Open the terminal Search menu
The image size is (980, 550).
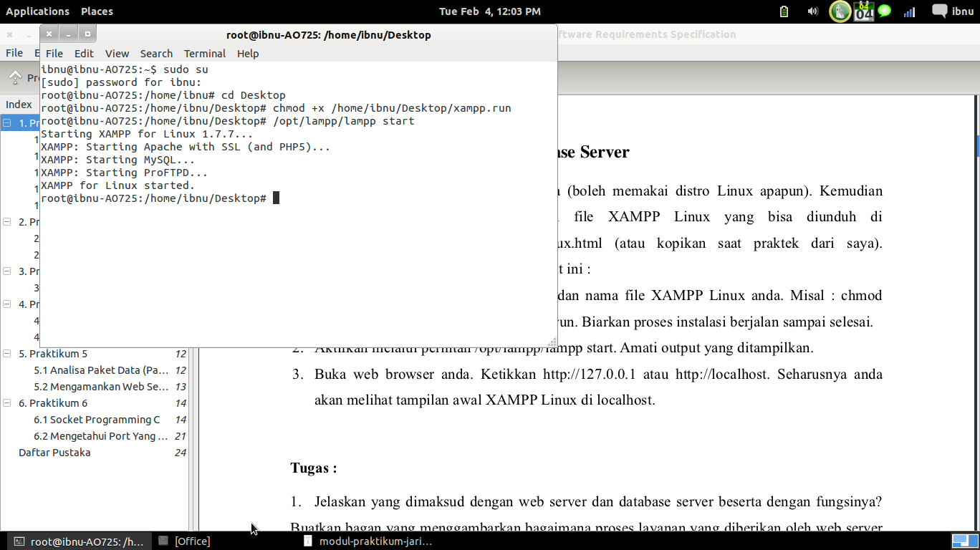[x=156, y=54]
